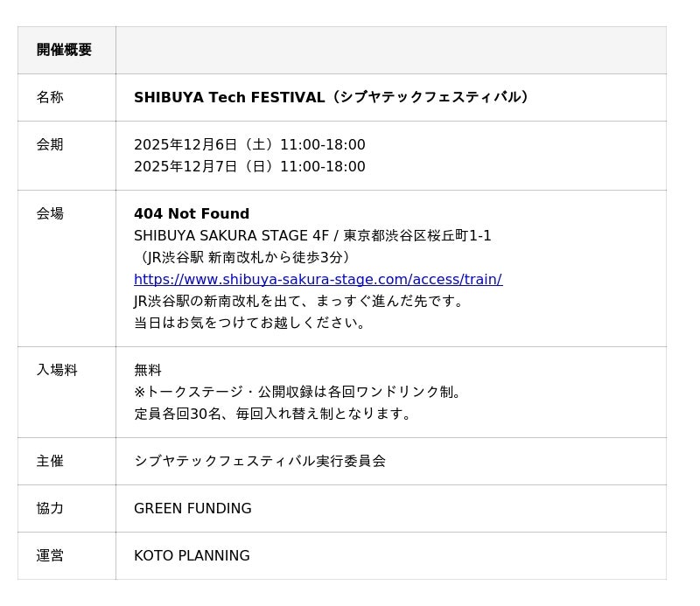The image size is (700, 606).
Task: Click the 新南改札を出て directions sentence
Action: coord(301,301)
